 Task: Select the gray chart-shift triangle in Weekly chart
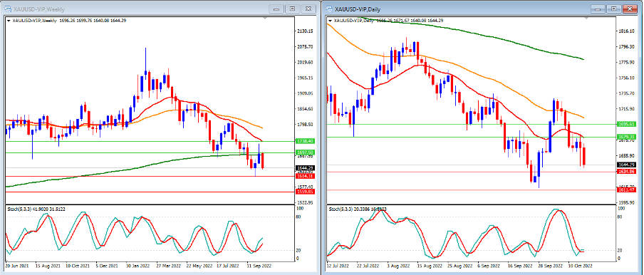tap(266, 18)
